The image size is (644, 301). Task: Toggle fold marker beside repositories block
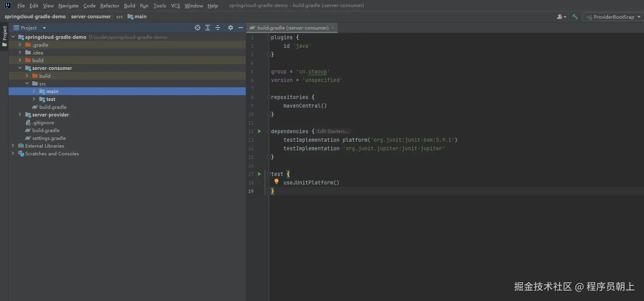[269, 97]
